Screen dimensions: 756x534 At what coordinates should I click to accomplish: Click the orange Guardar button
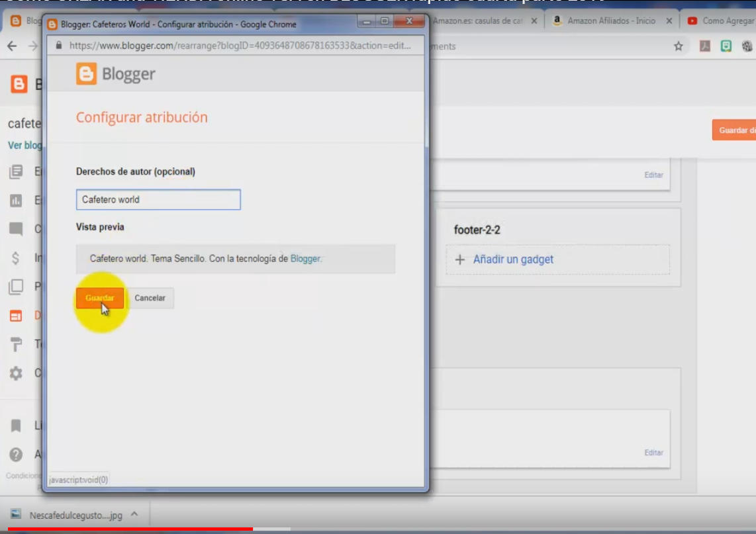pyautogui.click(x=100, y=298)
